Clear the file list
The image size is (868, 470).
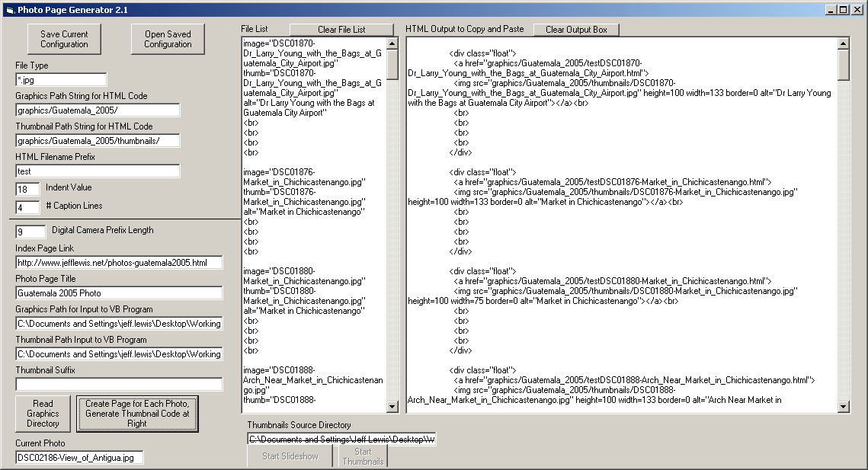point(341,30)
